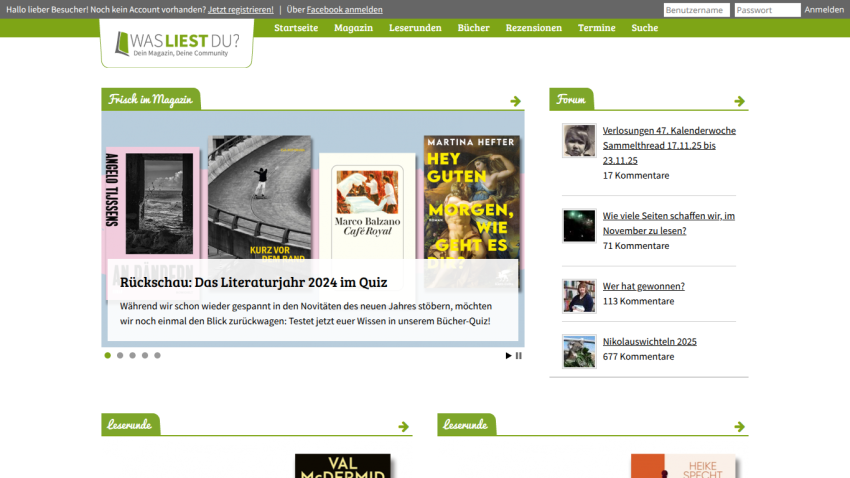This screenshot has width=850, height=478.
Task: Open the Rückschau Literaturjahr 2024 headline
Action: tap(253, 282)
